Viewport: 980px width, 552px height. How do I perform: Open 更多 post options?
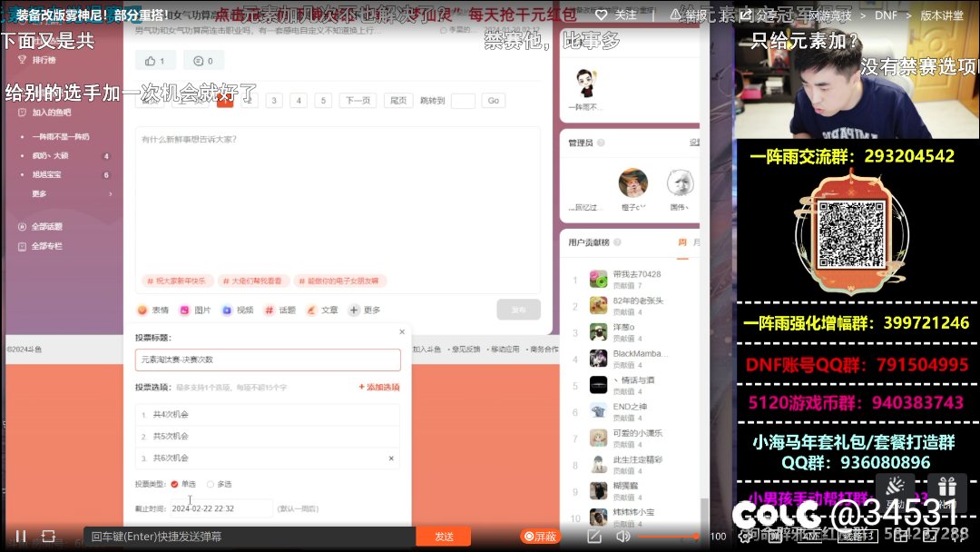pos(365,310)
